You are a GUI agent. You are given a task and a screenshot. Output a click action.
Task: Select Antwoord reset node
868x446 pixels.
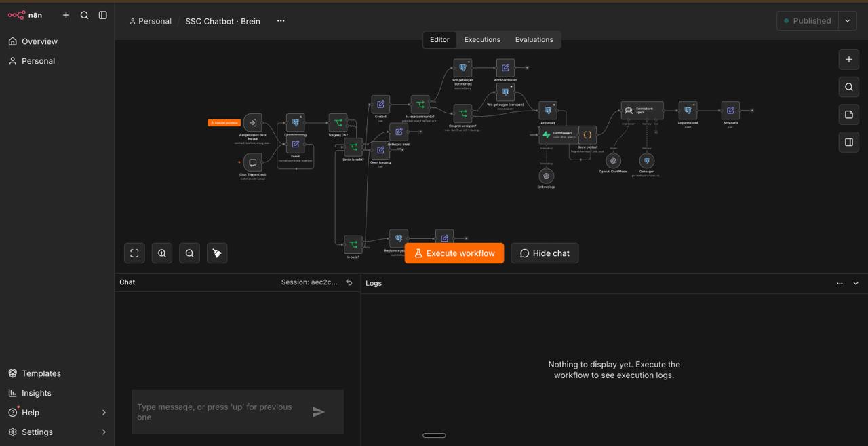coord(505,68)
